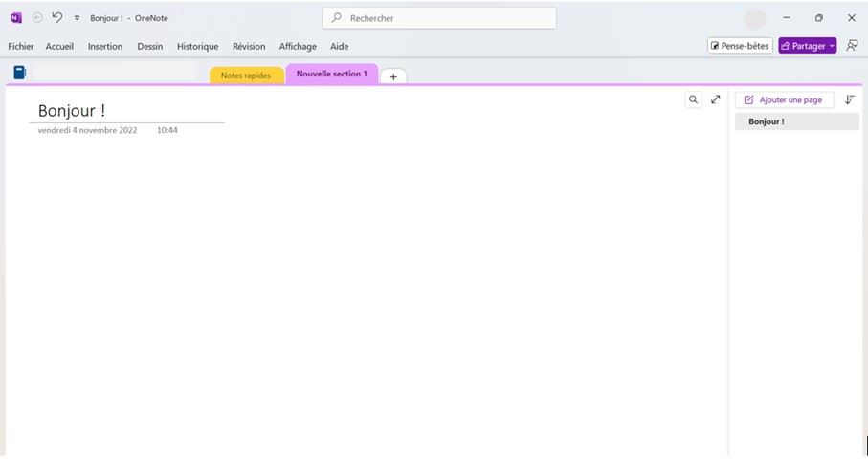868x459 pixels.
Task: Click in the Rechercher search box
Action: pyautogui.click(x=439, y=18)
